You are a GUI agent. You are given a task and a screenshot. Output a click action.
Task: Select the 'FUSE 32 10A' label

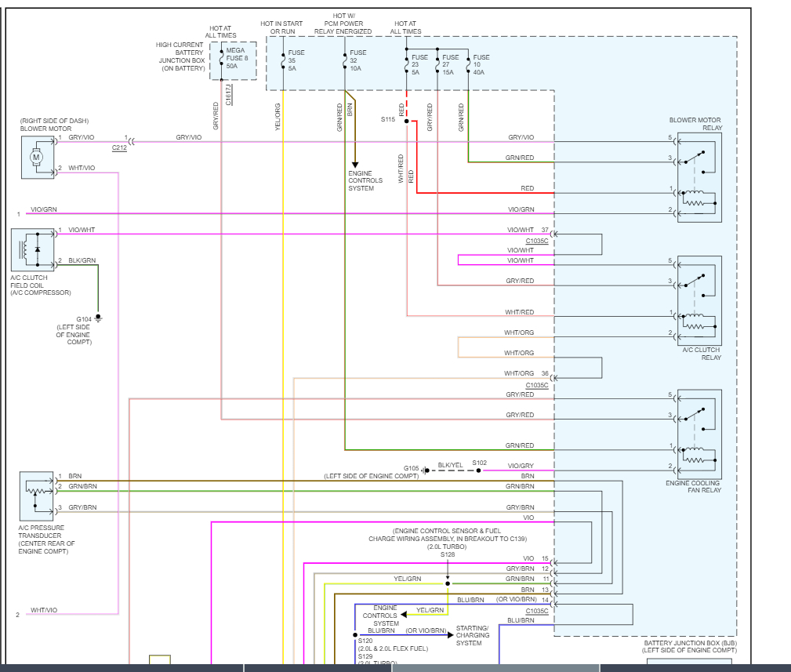(x=357, y=60)
